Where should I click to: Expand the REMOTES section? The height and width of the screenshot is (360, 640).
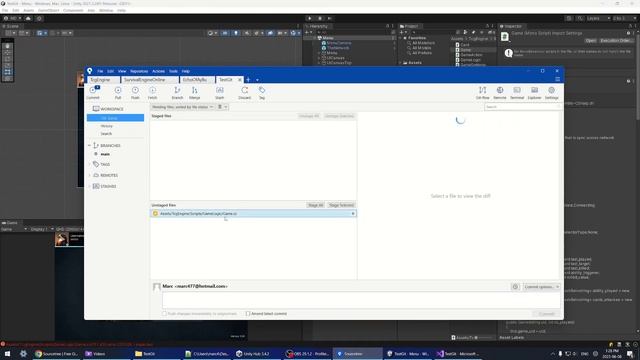[x=90, y=175]
